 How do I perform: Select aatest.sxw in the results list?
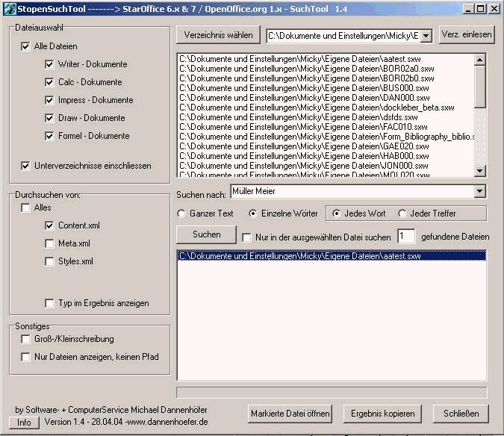[332, 256]
